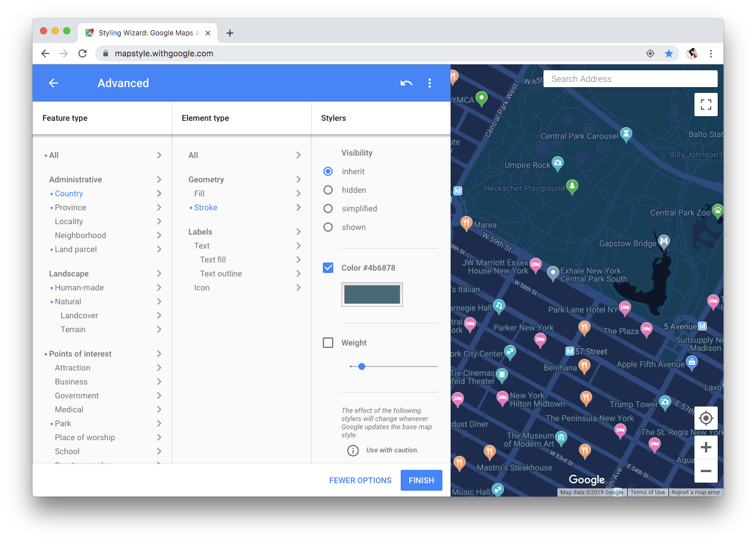This screenshot has width=756, height=543.
Task: Click the FINISH button
Action: 422,480
